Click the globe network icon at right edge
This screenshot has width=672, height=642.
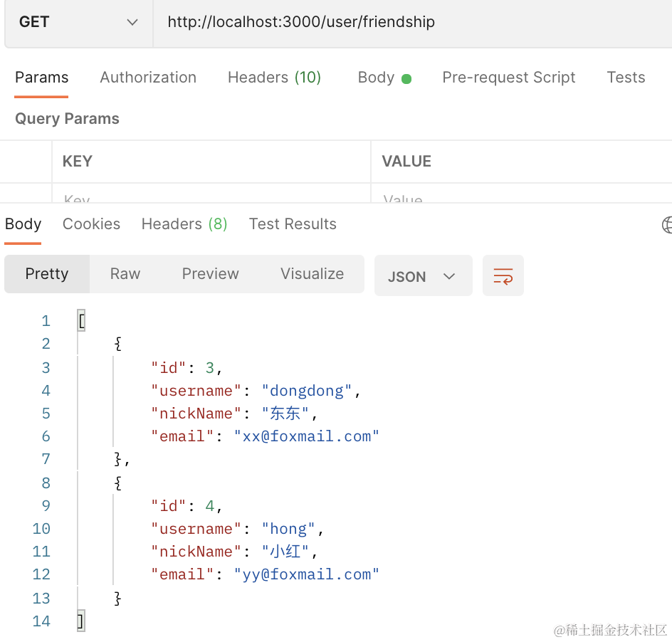(668, 225)
